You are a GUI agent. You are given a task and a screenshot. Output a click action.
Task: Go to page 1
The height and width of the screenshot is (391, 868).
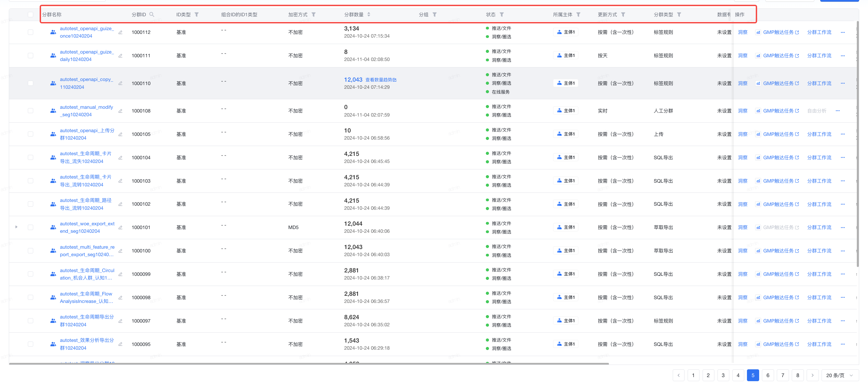[693, 375]
